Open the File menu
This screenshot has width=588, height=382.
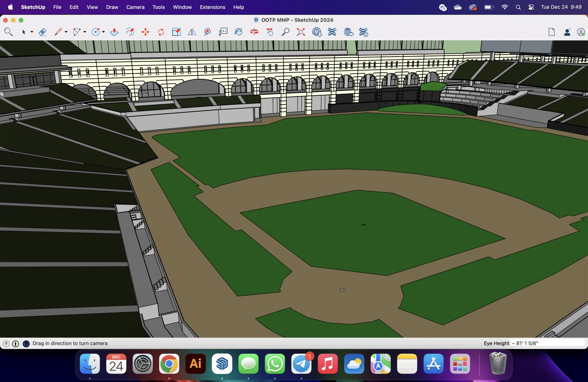click(57, 7)
